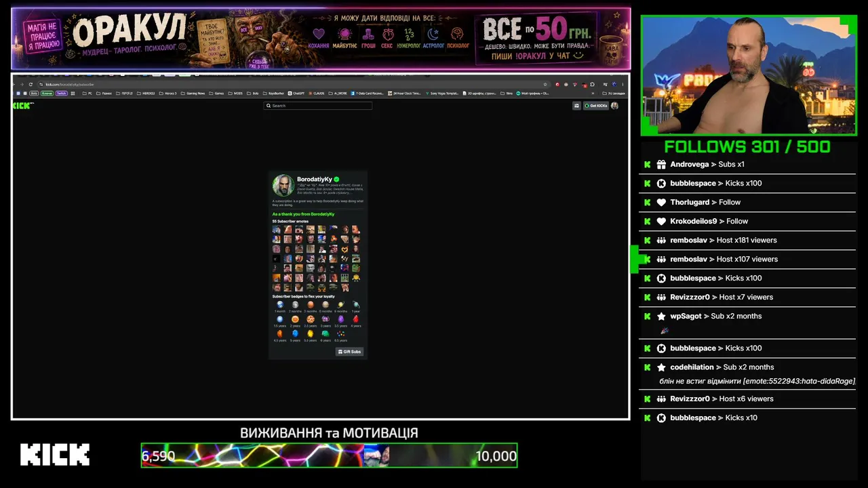The width and height of the screenshot is (868, 488).
Task: Click the 4 years subscriber badge
Action: (355, 321)
